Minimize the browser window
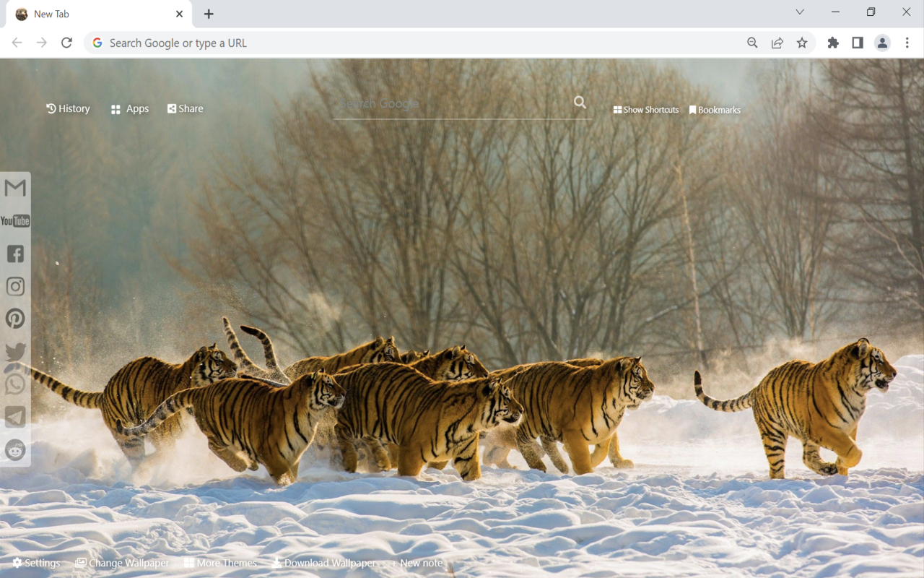 835,12
